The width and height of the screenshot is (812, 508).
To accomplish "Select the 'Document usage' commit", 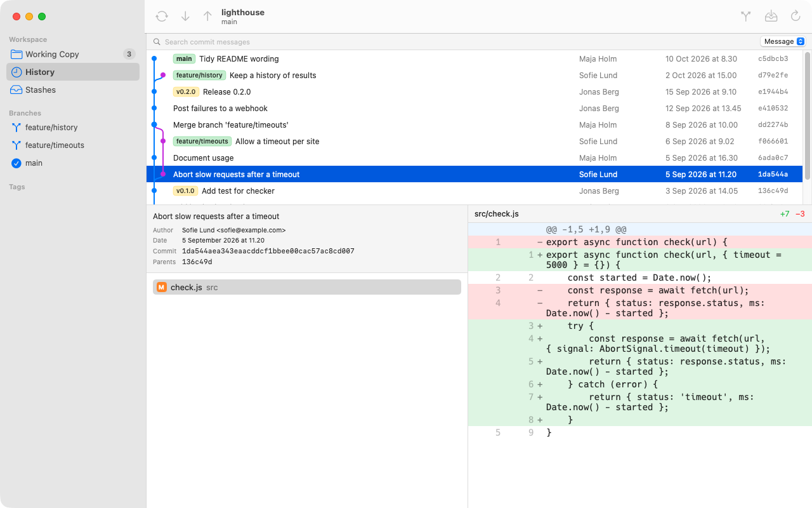I will (x=475, y=157).
